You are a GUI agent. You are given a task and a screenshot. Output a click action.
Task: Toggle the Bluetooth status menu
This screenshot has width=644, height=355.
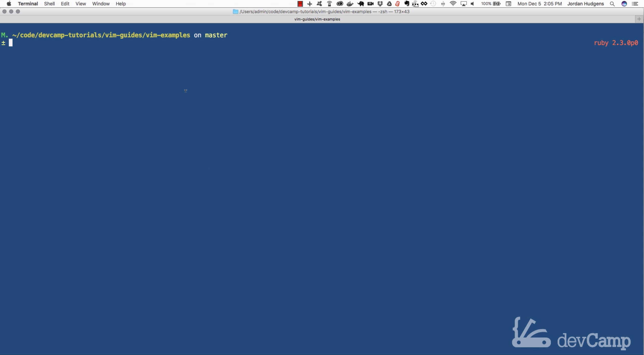pyautogui.click(x=443, y=4)
